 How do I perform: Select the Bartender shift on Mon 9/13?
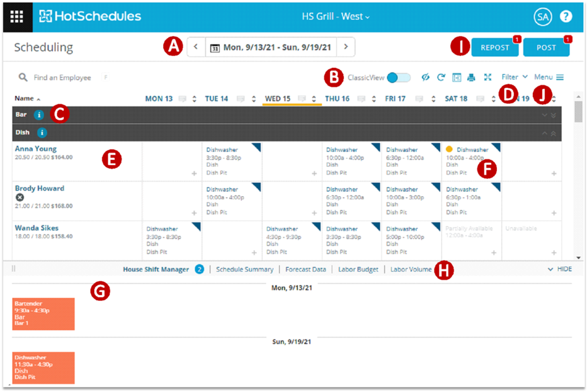43,314
